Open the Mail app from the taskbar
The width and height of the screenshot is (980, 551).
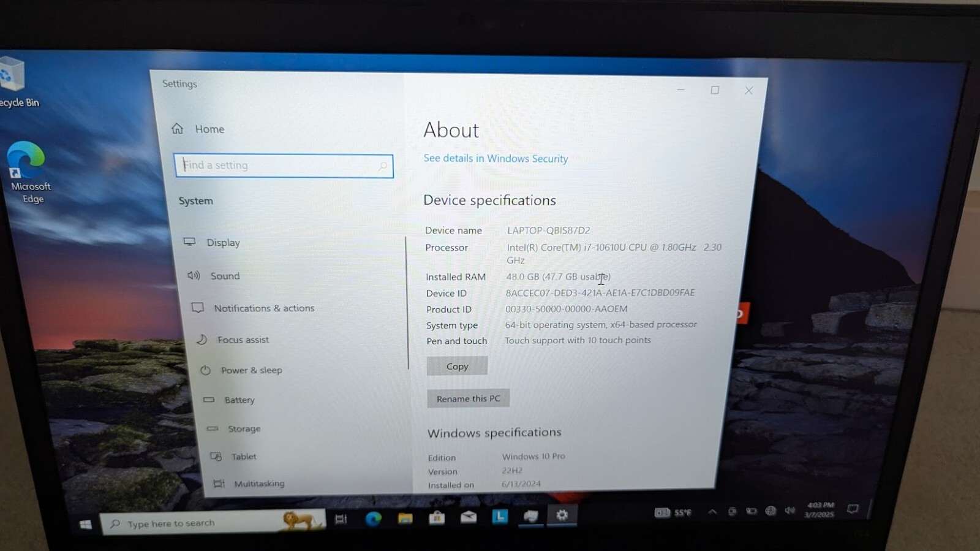click(469, 517)
